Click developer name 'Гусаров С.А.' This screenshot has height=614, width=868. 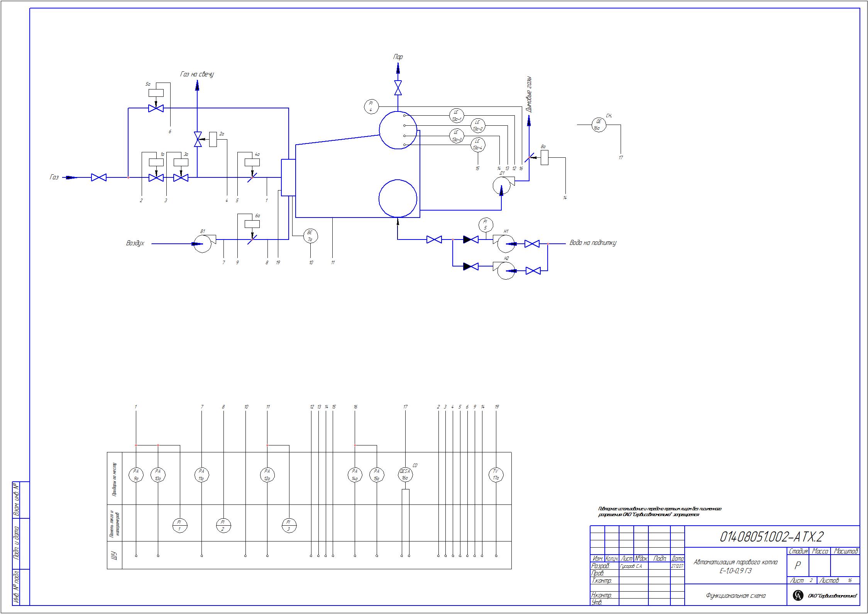pyautogui.click(x=631, y=566)
